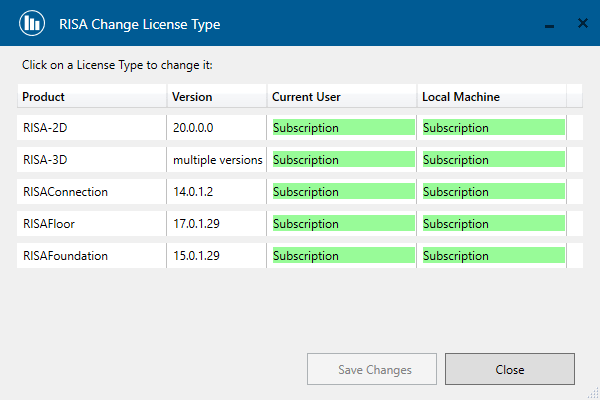Click the Local Machine column header
Image resolution: width=600 pixels, height=400 pixels.
click(x=491, y=97)
